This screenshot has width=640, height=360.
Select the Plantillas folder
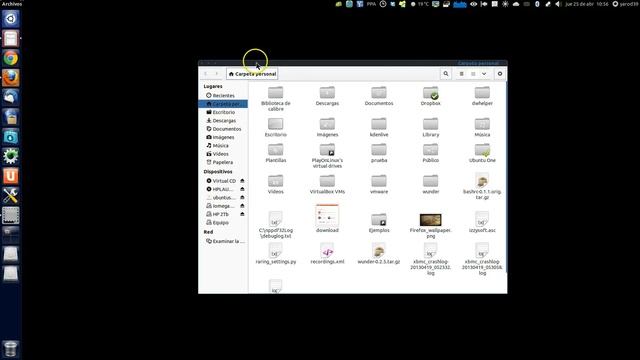276,153
